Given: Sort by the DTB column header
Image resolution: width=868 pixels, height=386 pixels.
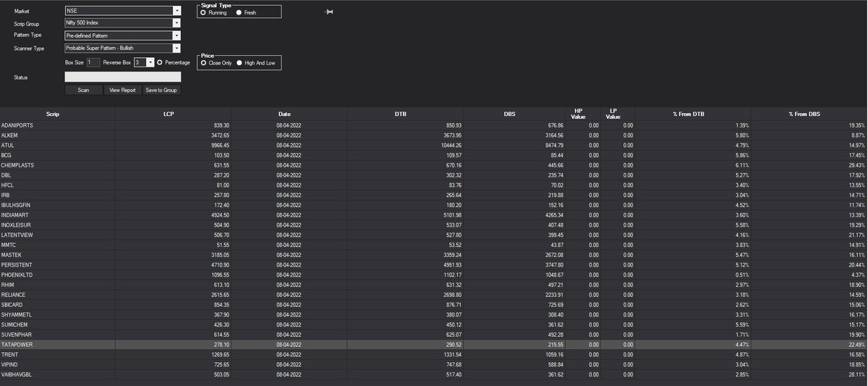Looking at the screenshot, I should pyautogui.click(x=404, y=114).
